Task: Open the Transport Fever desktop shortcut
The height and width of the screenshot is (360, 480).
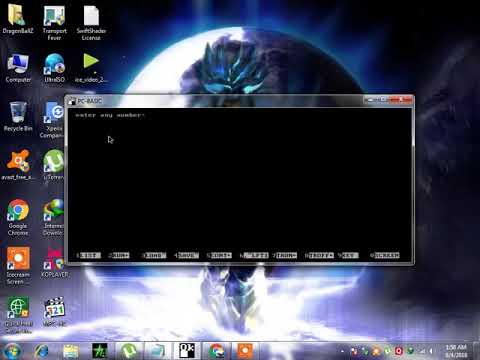Action: click(54, 23)
